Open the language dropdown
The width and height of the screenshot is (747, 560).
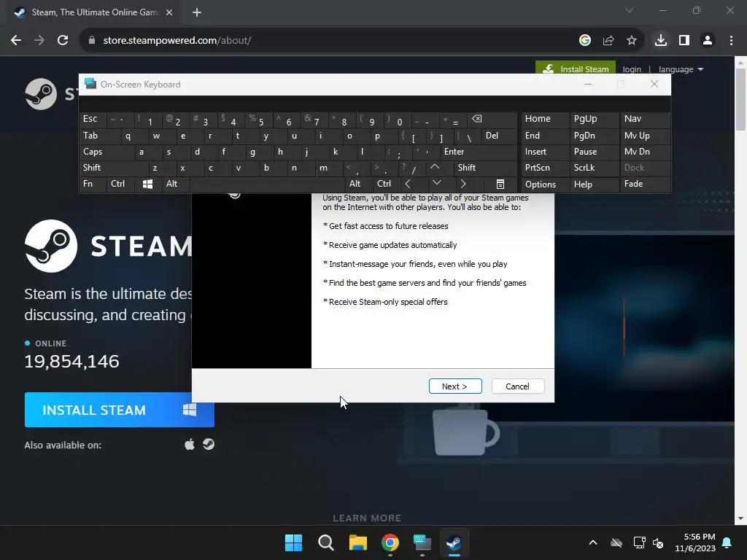681,69
